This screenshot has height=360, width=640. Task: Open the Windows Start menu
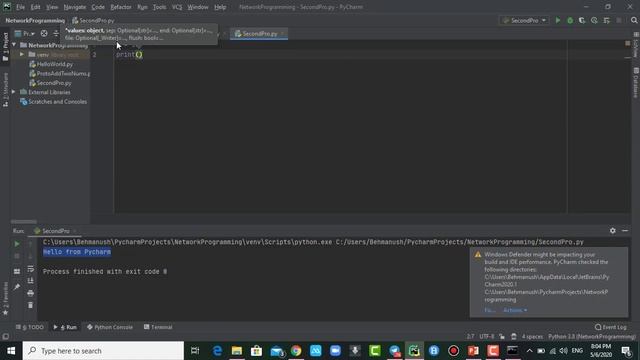(x=11, y=351)
